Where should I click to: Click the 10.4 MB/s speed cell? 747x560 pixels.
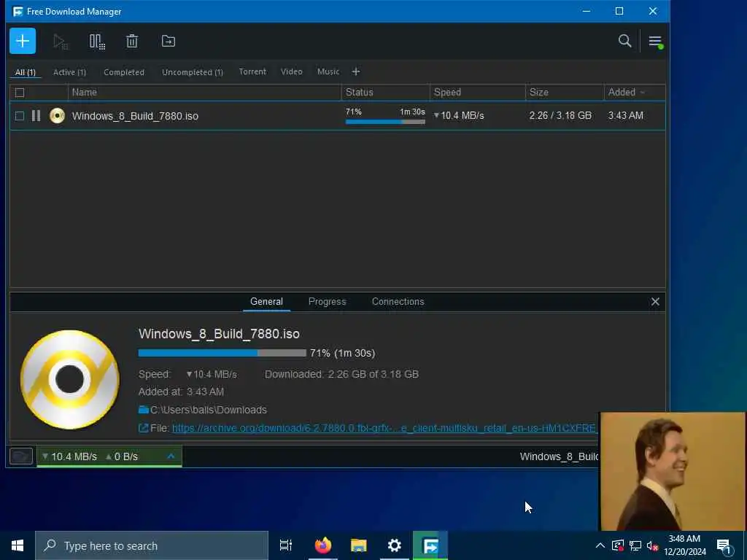pos(459,116)
